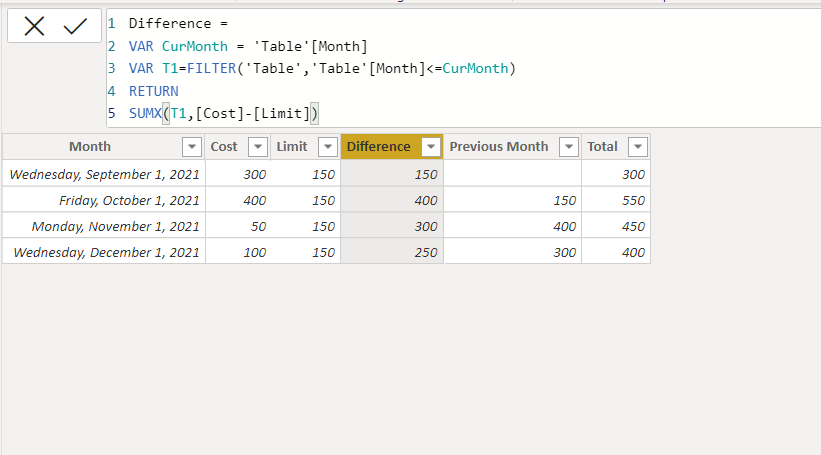Screen dimensions: 821x455
Task: Select cell 'Wednesday, September 1, 2021'
Action: point(104,174)
